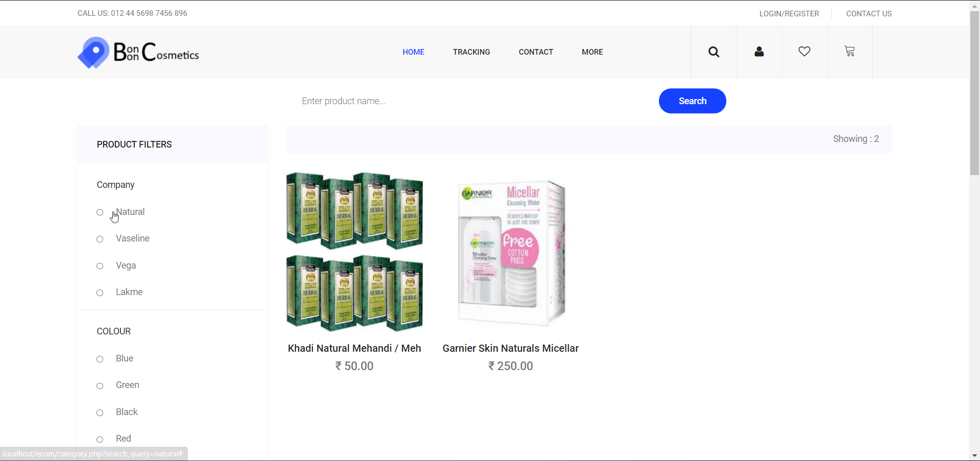Image resolution: width=980 pixels, height=461 pixels.
Task: Open the LOGIN/REGISTER link
Action: pyautogui.click(x=789, y=14)
